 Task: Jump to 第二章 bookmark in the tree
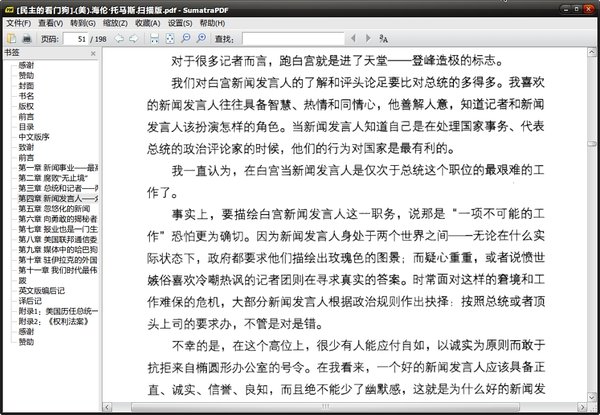click(x=53, y=178)
